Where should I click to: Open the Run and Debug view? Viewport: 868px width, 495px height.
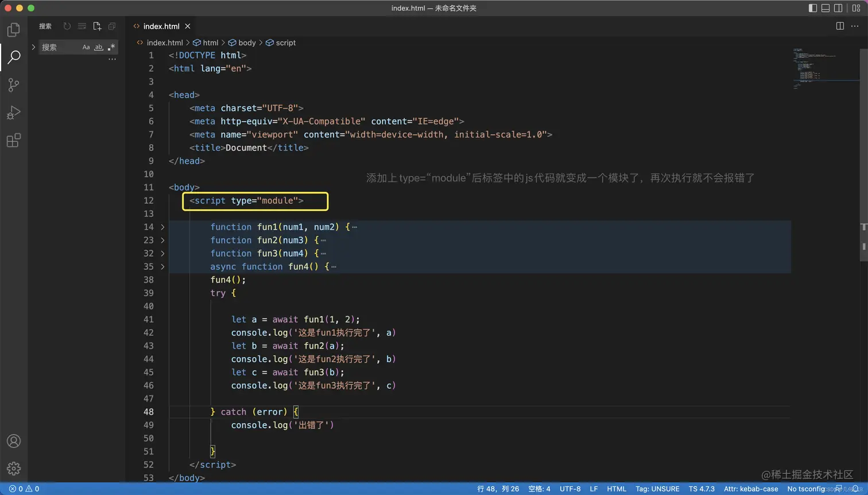pos(14,113)
